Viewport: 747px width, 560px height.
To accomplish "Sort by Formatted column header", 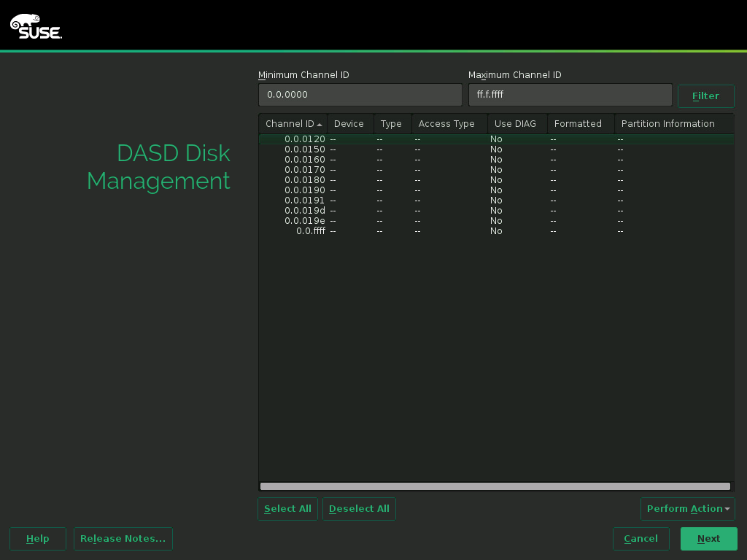I will [x=578, y=124].
